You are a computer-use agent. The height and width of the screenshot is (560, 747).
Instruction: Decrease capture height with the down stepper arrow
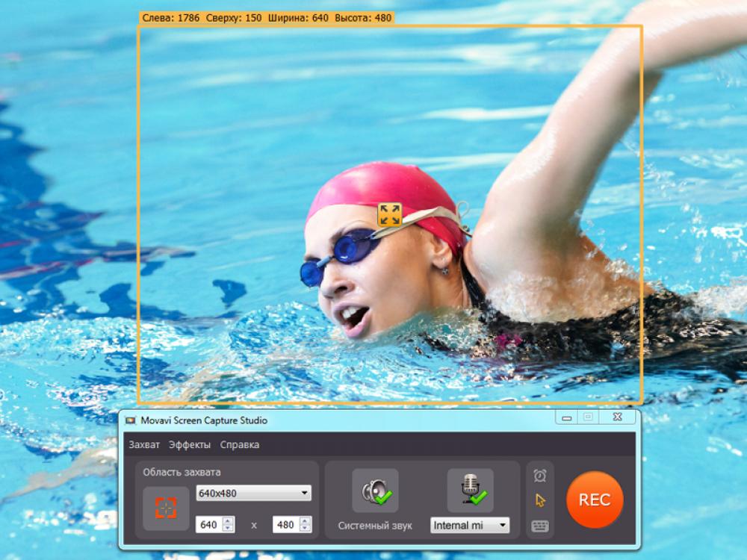[x=305, y=529]
